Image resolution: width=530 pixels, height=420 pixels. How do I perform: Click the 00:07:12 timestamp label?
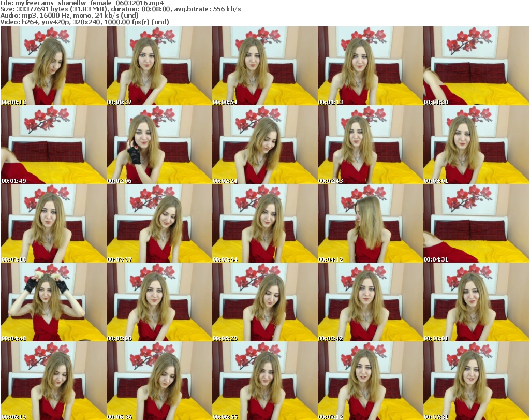coord(330,417)
